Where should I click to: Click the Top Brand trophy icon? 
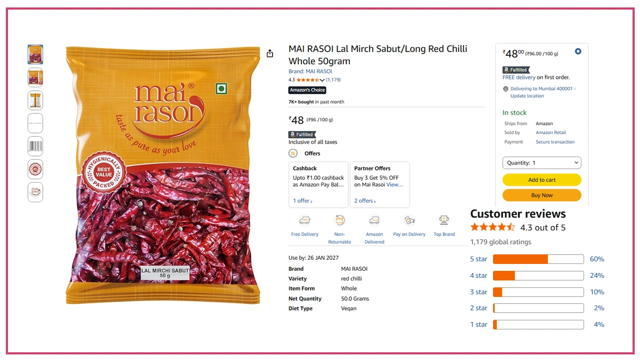tap(444, 220)
